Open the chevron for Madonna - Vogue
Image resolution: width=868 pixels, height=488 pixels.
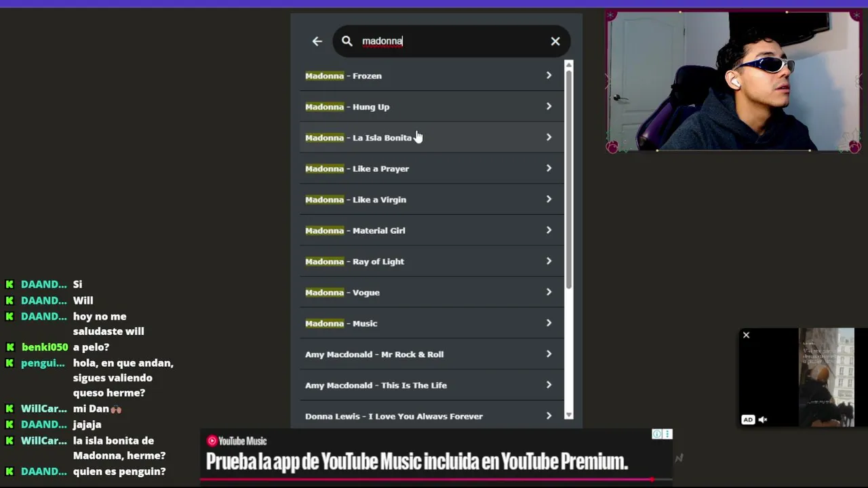[x=549, y=292]
